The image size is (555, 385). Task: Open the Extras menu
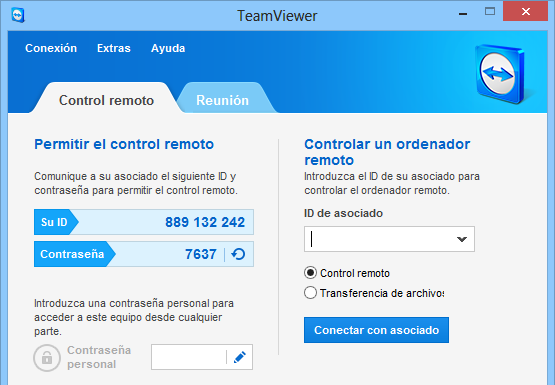[x=114, y=48]
